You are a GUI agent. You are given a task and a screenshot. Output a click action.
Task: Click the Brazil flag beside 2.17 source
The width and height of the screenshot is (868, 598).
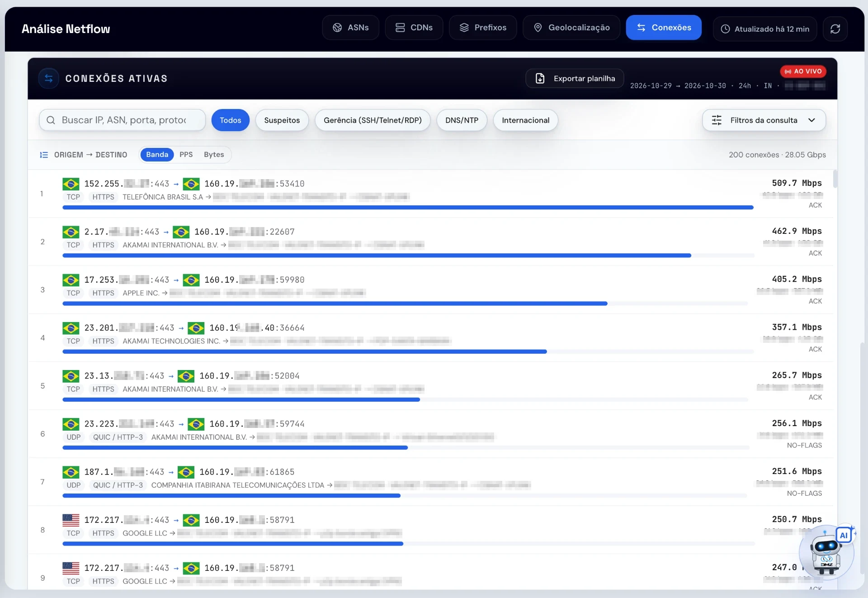[x=71, y=232]
